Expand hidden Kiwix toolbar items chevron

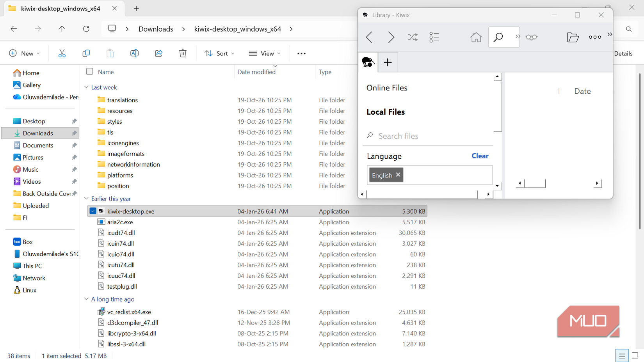click(x=610, y=34)
